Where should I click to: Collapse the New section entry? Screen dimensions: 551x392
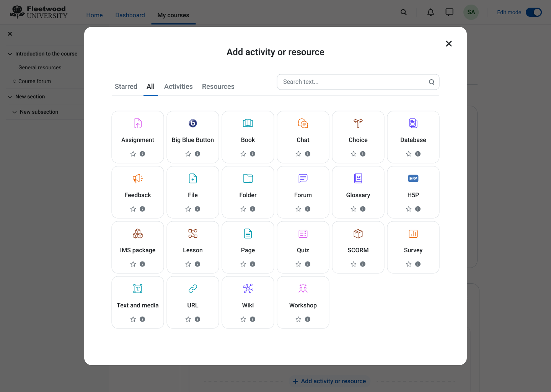coord(10,96)
